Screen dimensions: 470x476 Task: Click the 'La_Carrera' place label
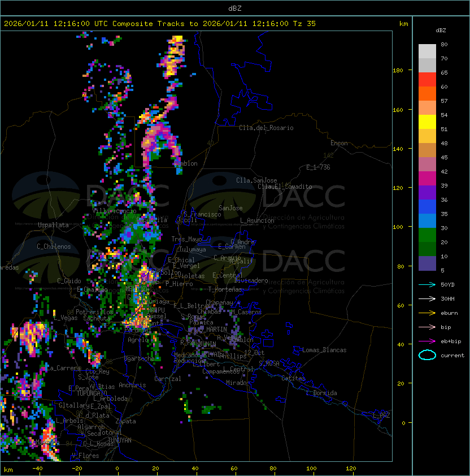(x=63, y=368)
